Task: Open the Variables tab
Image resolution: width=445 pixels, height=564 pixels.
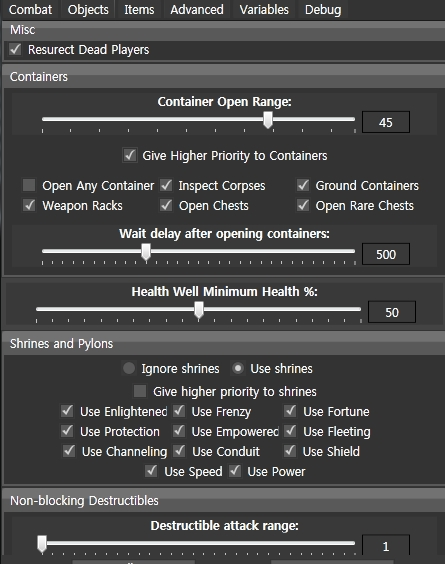Action: 264,10
